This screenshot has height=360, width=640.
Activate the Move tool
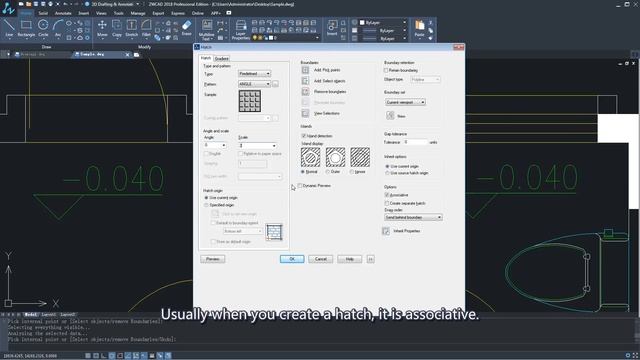click(x=102, y=28)
